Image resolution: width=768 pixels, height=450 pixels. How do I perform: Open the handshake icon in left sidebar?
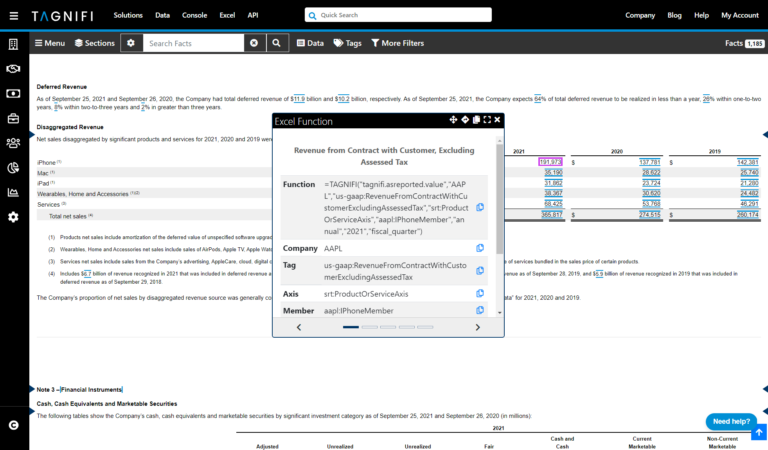click(13, 69)
